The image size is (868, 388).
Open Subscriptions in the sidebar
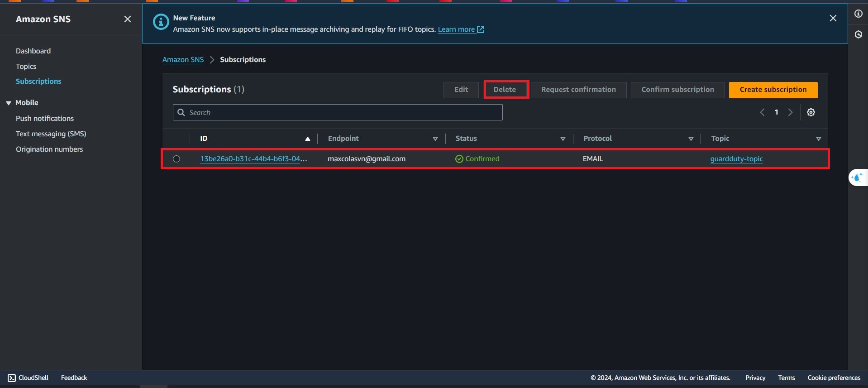point(38,81)
